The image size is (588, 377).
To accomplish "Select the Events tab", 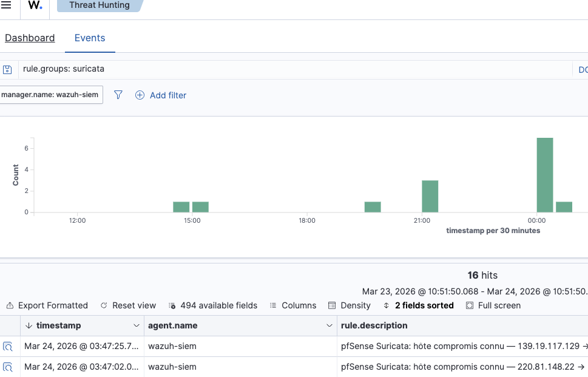I will 90,38.
